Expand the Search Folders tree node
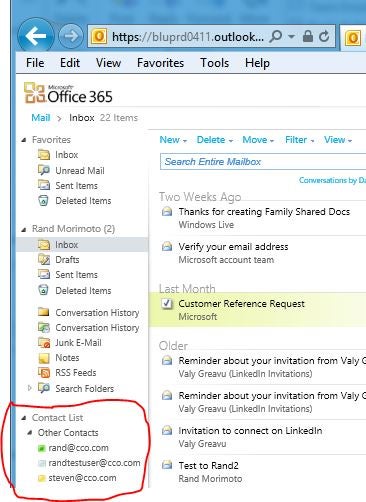This screenshot has width=366, height=502. point(29,388)
